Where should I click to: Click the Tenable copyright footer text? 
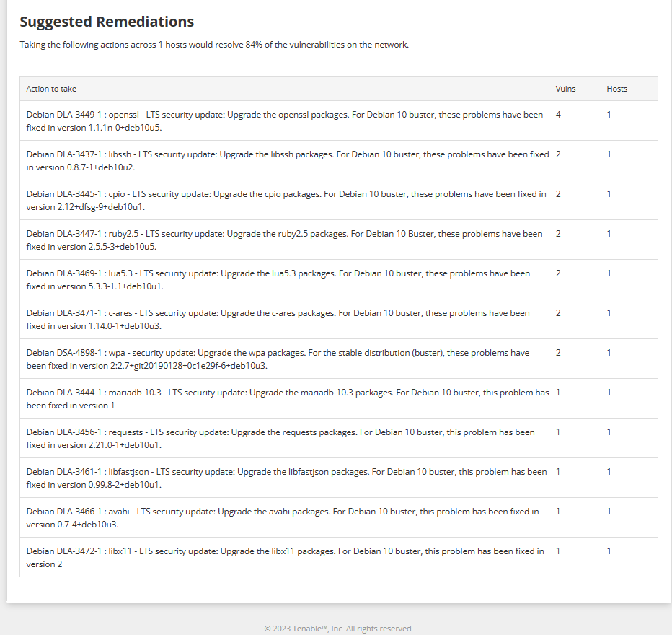click(x=339, y=628)
